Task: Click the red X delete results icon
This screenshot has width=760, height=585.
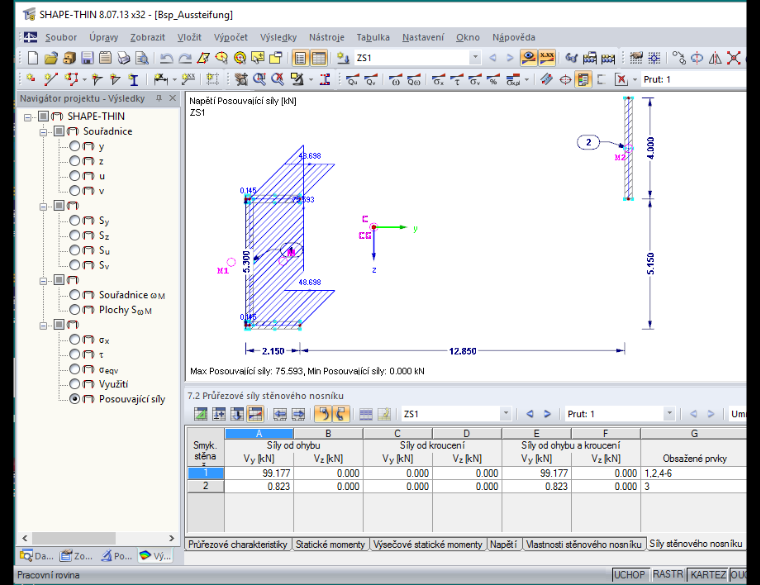Action: [x=621, y=79]
